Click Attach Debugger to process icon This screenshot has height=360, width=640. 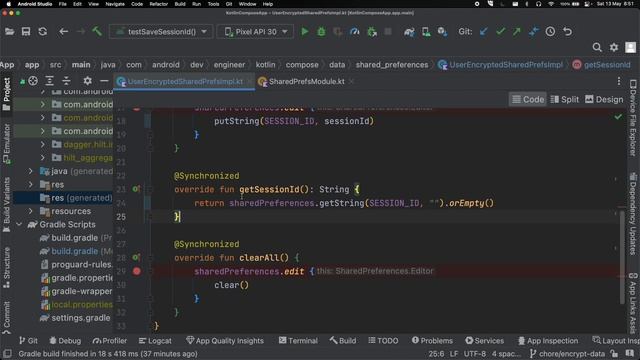371,32
